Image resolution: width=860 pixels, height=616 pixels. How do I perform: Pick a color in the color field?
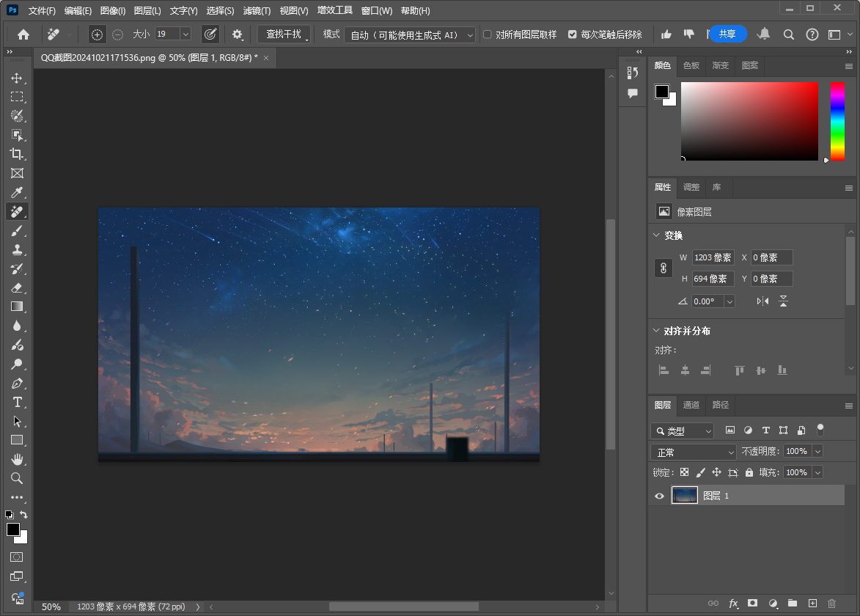(749, 121)
